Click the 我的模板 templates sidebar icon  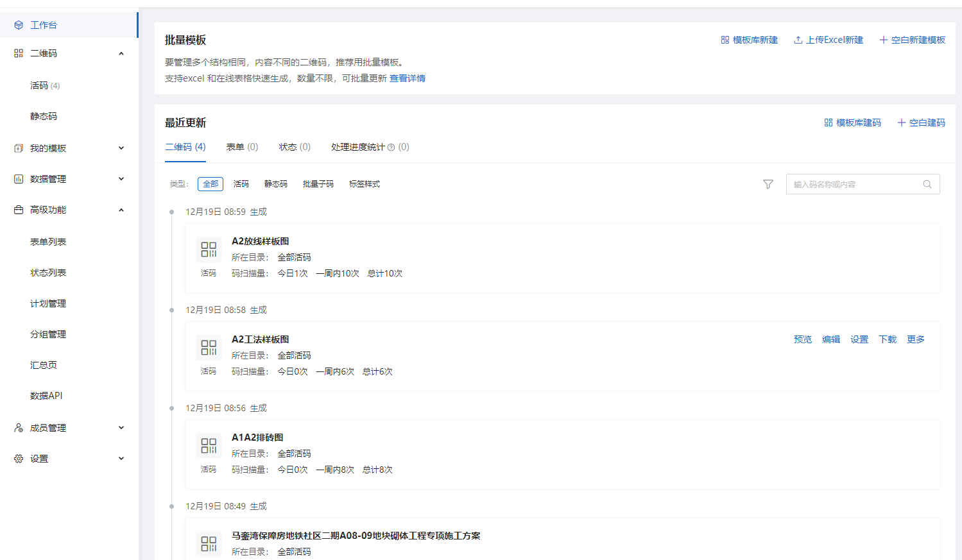coord(17,148)
